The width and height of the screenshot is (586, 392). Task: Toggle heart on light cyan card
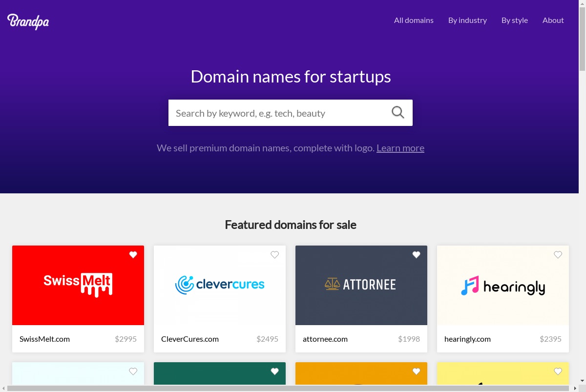click(x=133, y=371)
